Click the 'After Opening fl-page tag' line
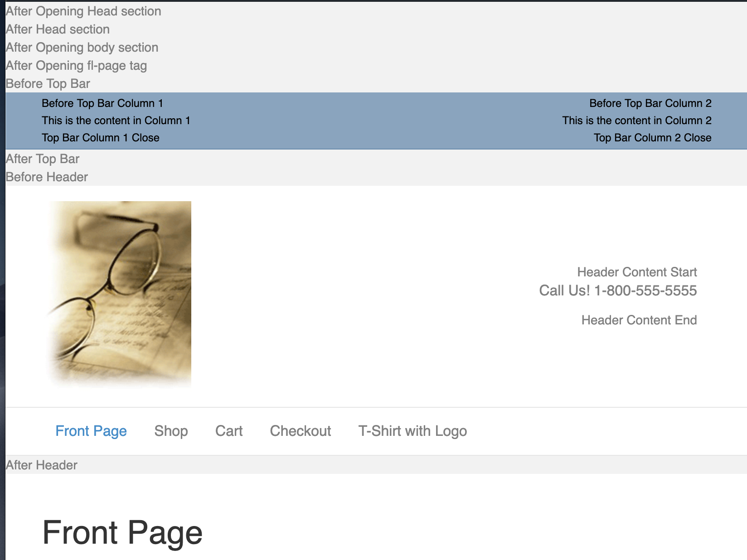 click(x=76, y=66)
